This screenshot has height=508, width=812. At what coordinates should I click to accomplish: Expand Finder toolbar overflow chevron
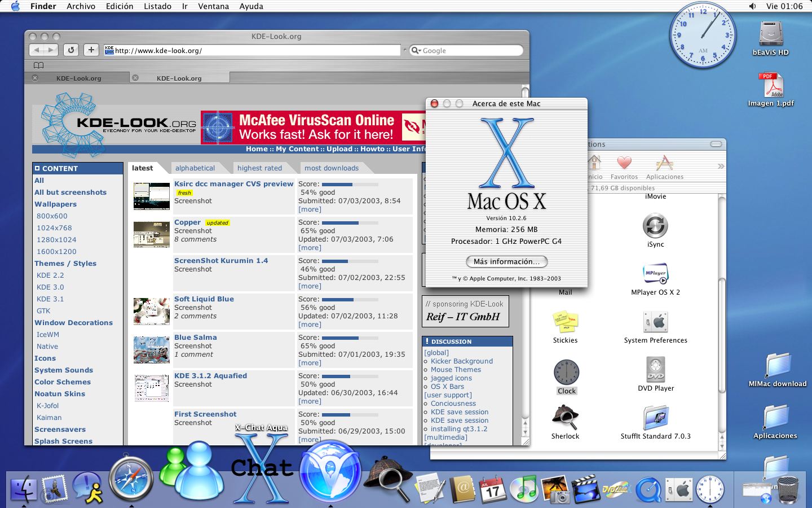(721, 166)
